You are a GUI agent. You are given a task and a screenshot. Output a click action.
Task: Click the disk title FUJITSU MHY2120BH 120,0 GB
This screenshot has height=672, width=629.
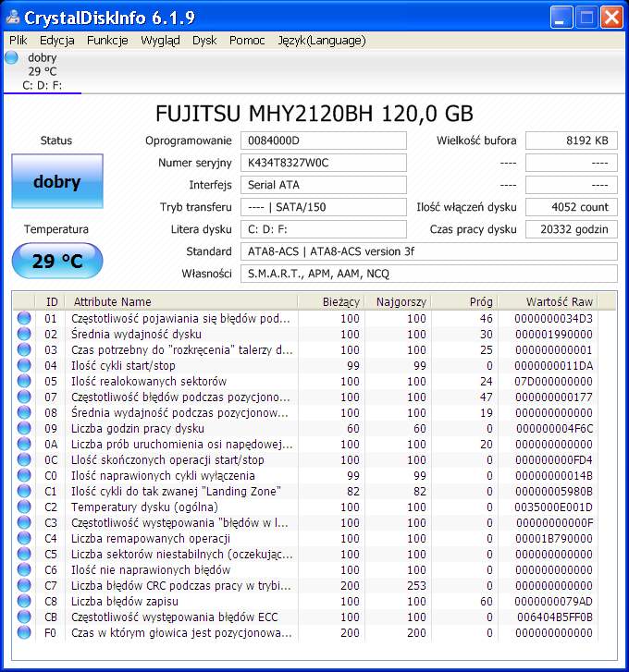point(314,114)
